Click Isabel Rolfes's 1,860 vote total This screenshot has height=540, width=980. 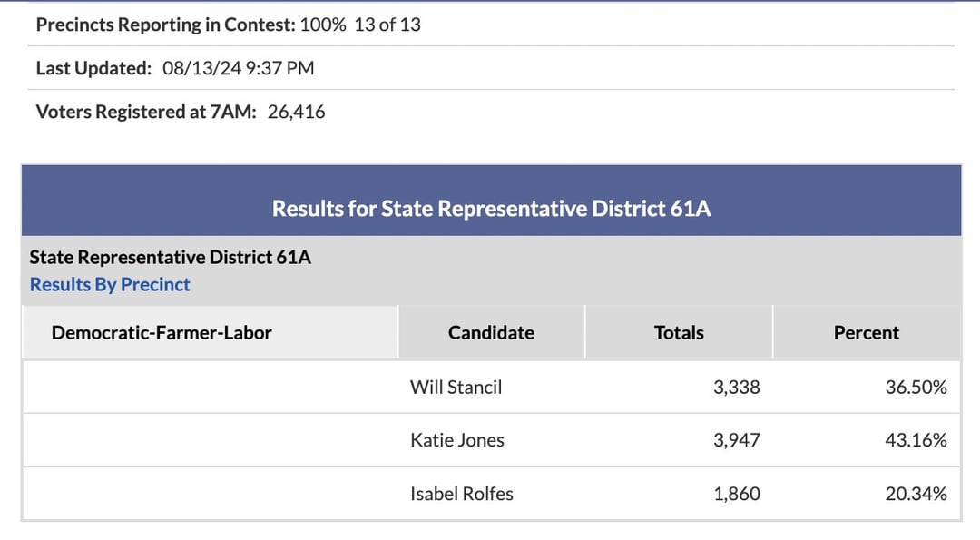[737, 494]
